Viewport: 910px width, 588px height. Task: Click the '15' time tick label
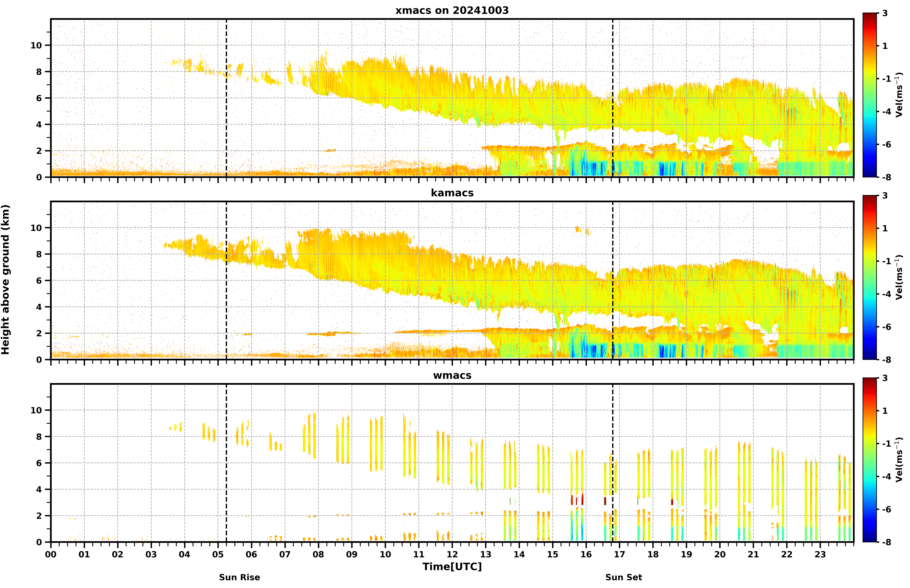tap(553, 554)
